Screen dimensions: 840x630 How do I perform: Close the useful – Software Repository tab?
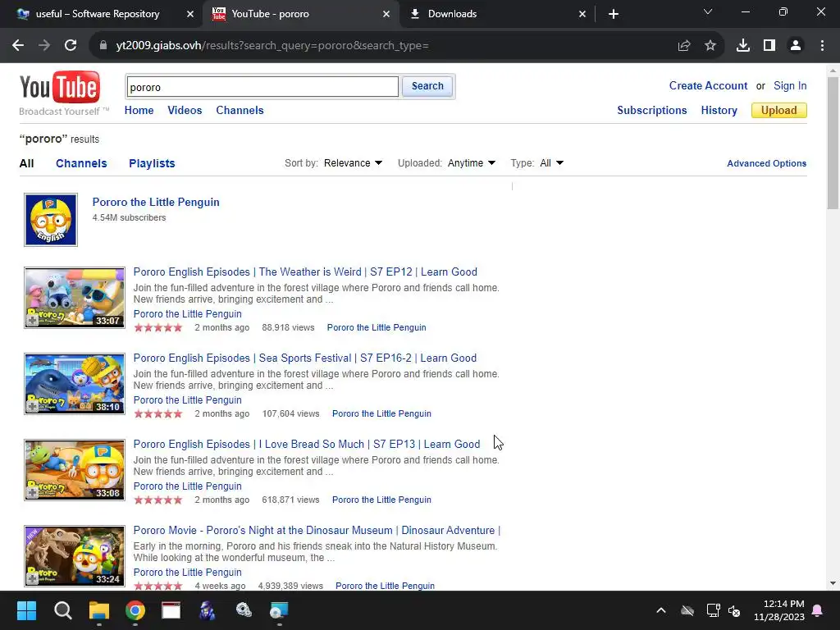click(190, 14)
